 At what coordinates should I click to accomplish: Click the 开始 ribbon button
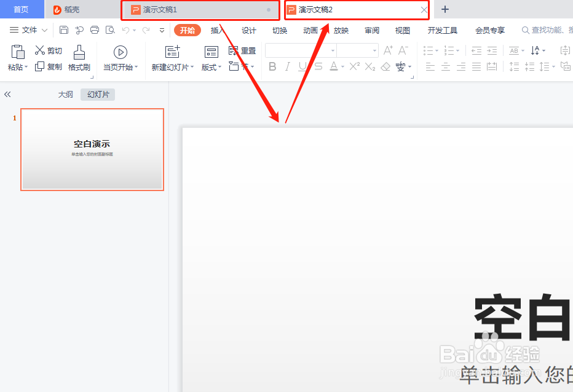click(x=187, y=29)
